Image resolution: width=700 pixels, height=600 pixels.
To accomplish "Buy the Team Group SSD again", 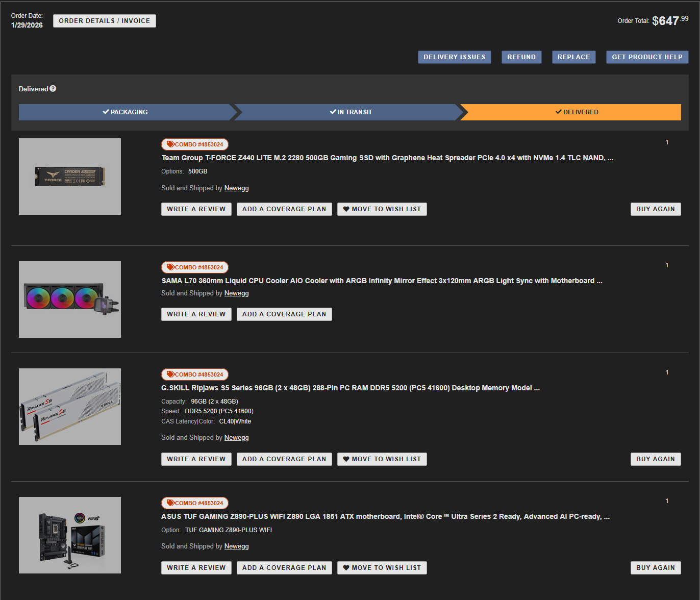I will [656, 209].
